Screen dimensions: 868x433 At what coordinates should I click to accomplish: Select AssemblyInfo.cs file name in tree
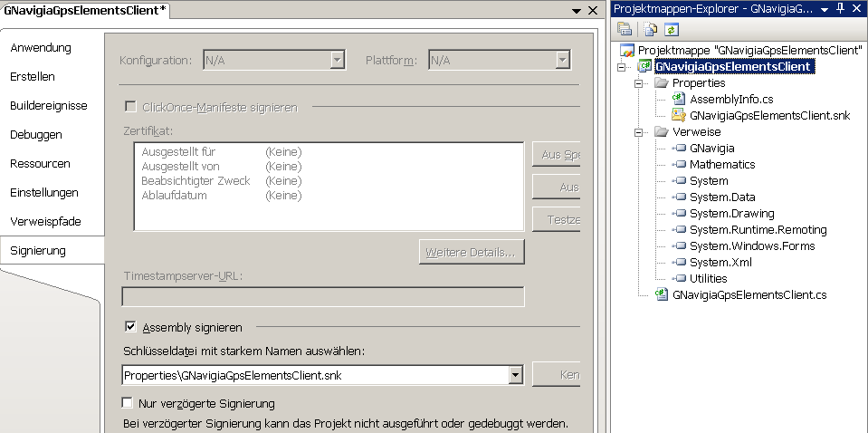click(x=731, y=99)
